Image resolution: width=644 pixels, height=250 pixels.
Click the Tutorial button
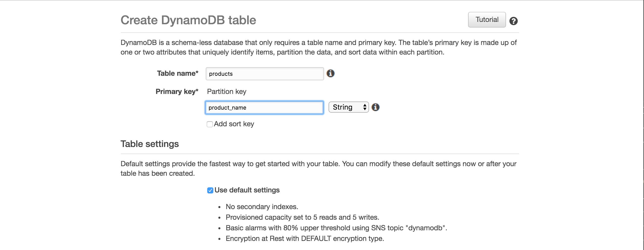tap(487, 20)
